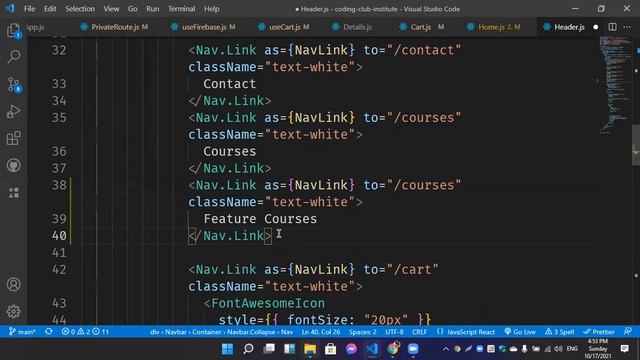Viewport: 640px width, 360px height.
Task: Change end of line sequence CRLF
Action: click(x=419, y=331)
